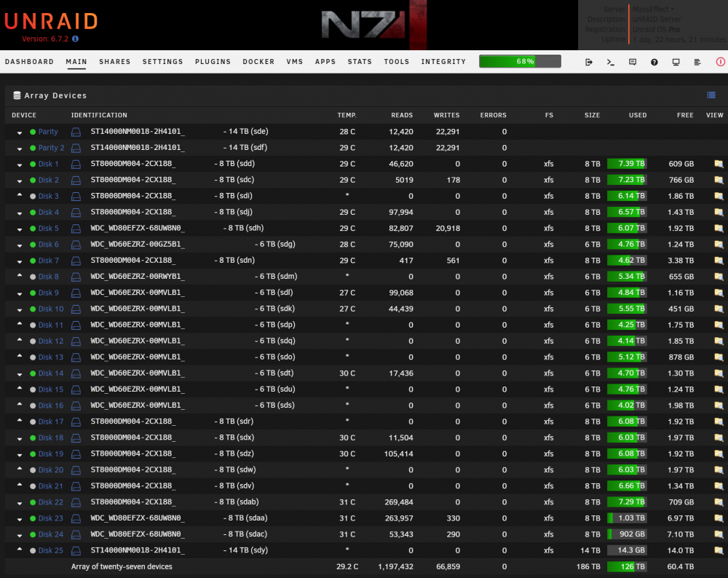Click the grey status dot for Disk 11

pos(33,325)
